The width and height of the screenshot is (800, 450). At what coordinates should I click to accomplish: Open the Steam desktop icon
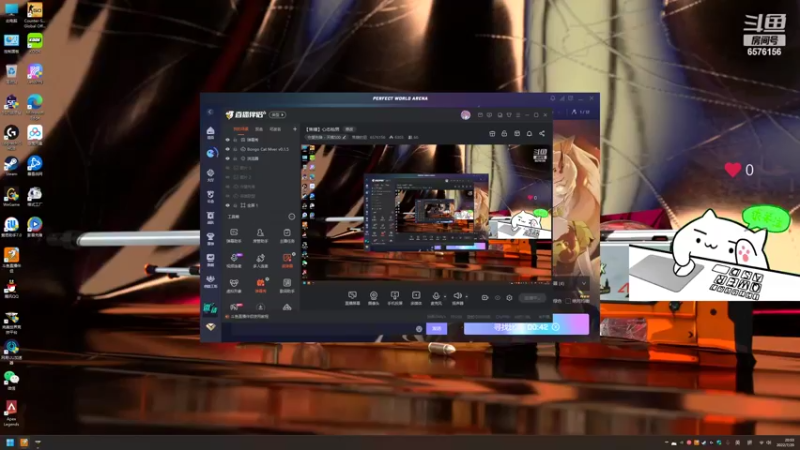point(11,166)
